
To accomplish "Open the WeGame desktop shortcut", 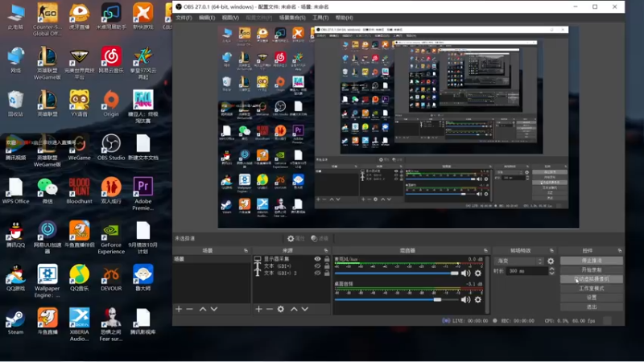I will tap(79, 147).
